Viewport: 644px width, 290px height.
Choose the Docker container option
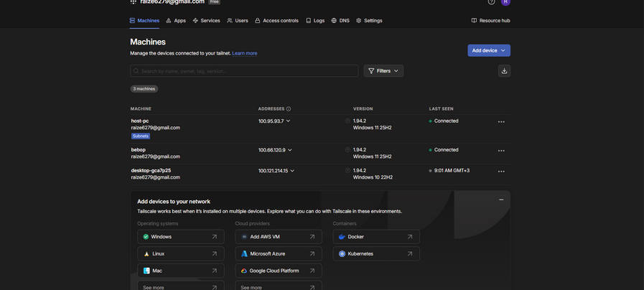[376, 236]
